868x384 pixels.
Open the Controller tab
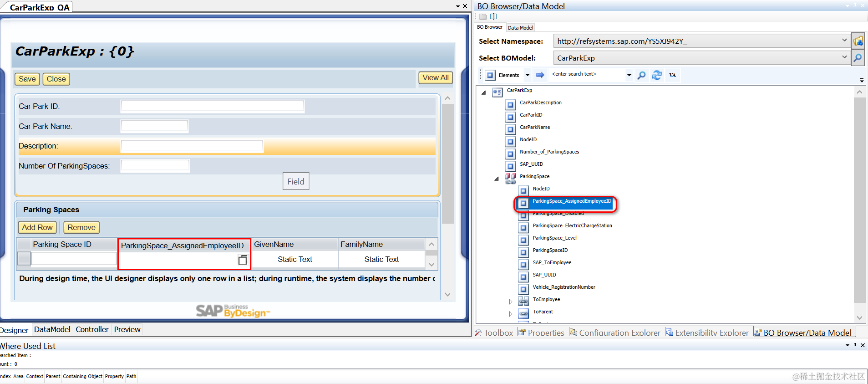[x=92, y=329]
